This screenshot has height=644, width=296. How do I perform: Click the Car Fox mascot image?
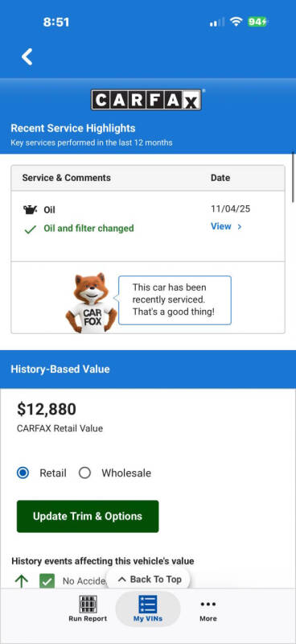tap(91, 303)
